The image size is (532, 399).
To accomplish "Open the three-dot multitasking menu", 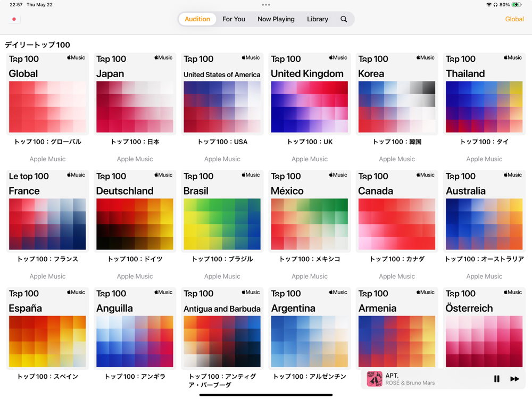I will 266,5.
